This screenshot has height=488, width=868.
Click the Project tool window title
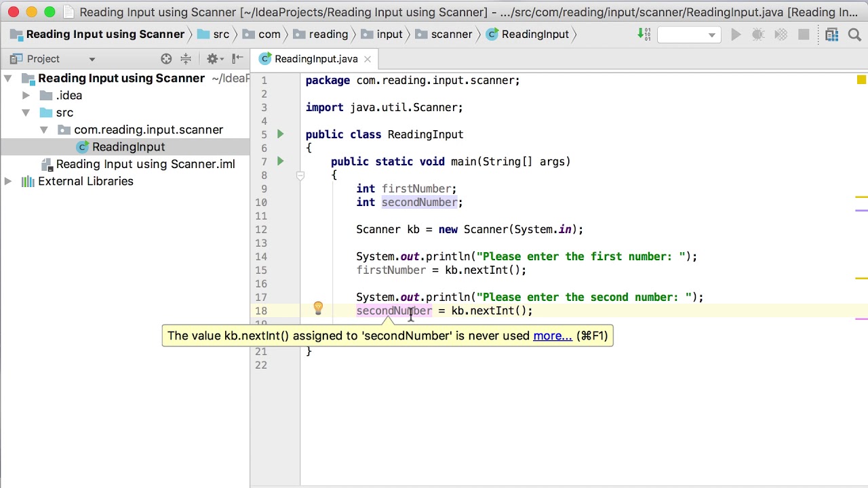(x=43, y=59)
